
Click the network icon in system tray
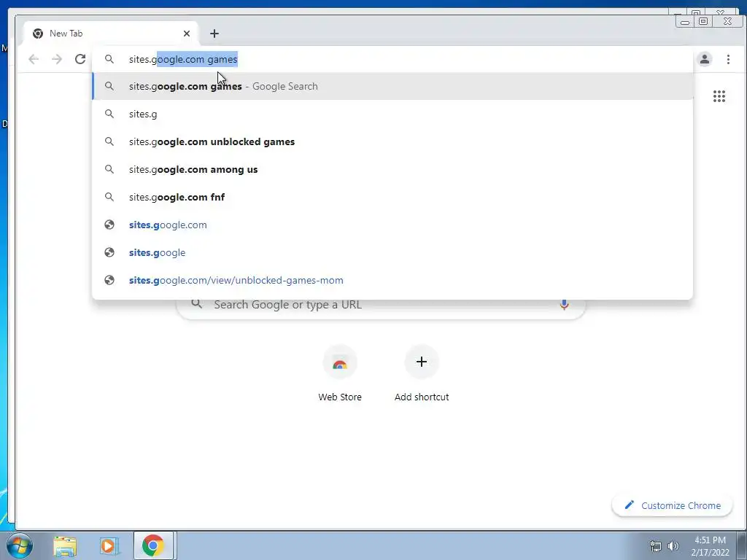click(x=656, y=546)
